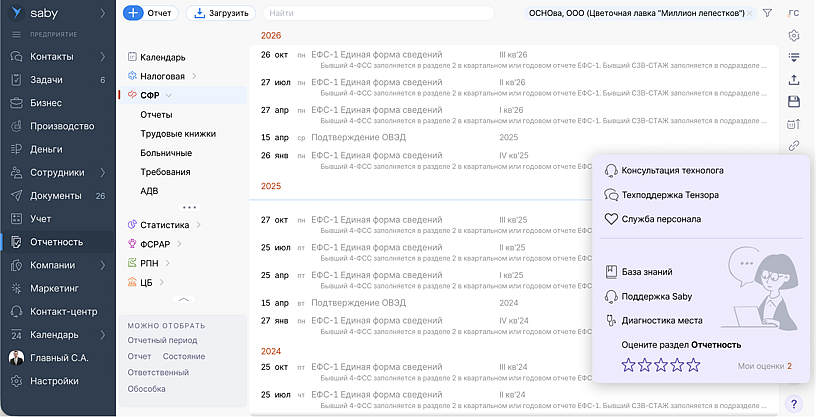Click the filter funnel icon
This screenshot has width=816, height=417.
pyautogui.click(x=767, y=13)
